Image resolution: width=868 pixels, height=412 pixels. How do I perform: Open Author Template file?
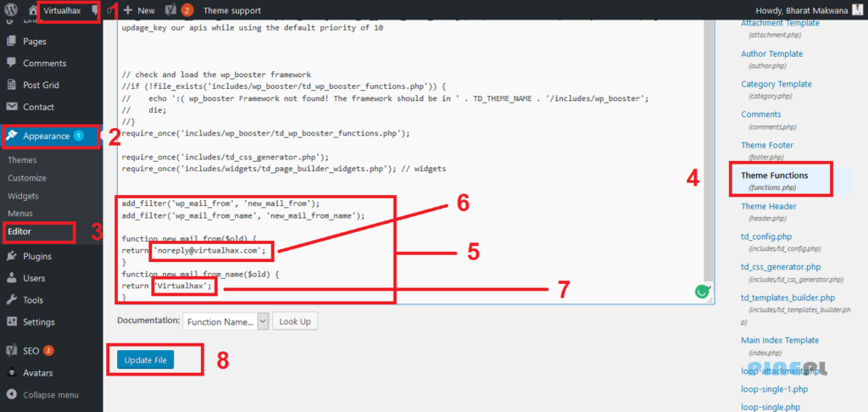[x=771, y=53]
